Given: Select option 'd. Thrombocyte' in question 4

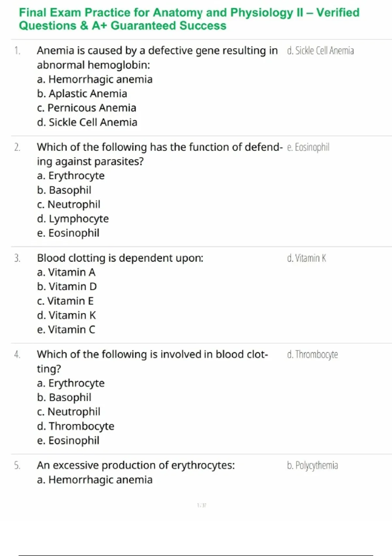Looking at the screenshot, I should tap(75, 426).
